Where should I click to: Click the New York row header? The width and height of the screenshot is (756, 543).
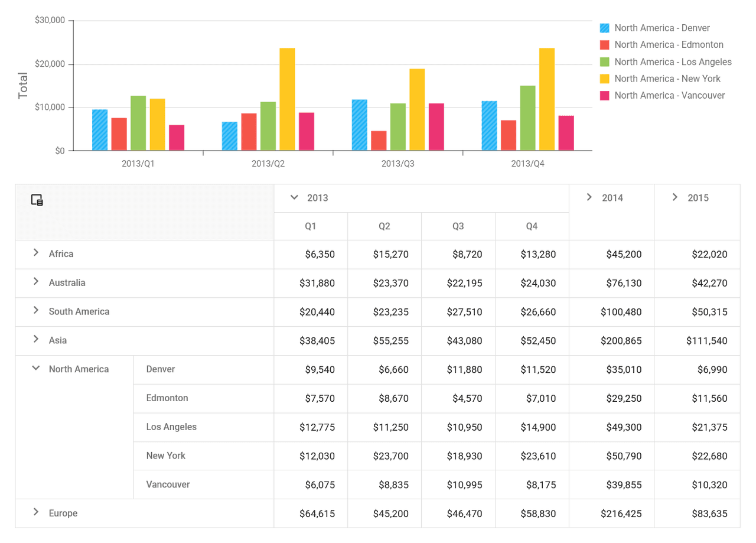click(x=204, y=456)
